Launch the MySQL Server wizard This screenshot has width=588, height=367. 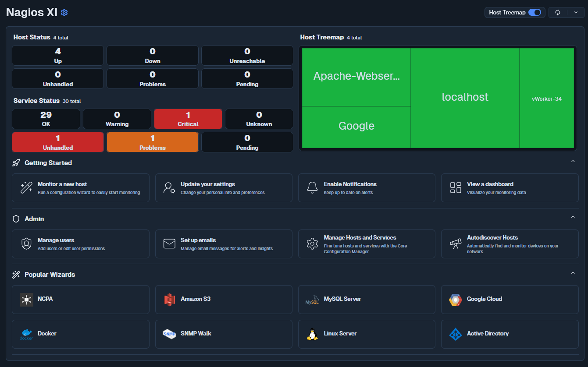pyautogui.click(x=312, y=299)
